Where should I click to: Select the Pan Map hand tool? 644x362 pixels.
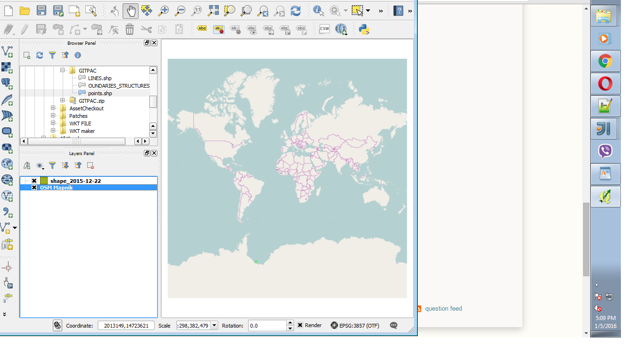coord(131,11)
